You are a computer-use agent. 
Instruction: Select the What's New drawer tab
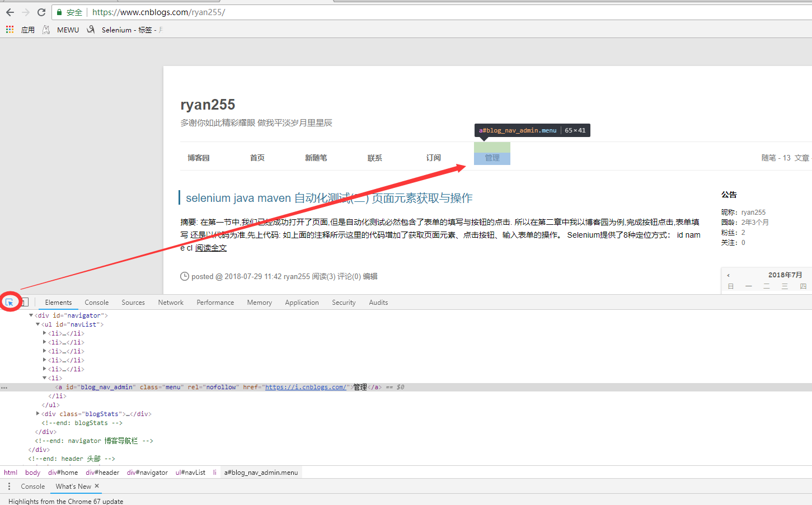(x=73, y=487)
